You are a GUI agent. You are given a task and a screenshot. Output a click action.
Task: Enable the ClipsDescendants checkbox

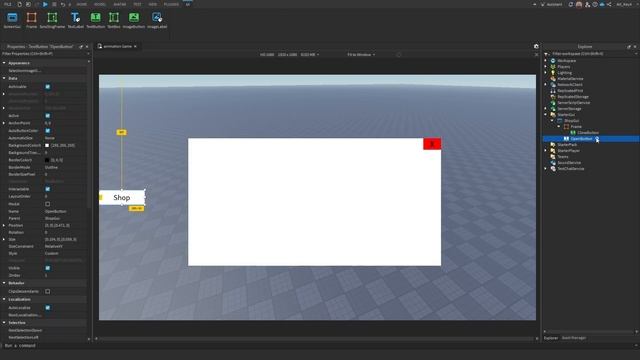[x=48, y=291]
